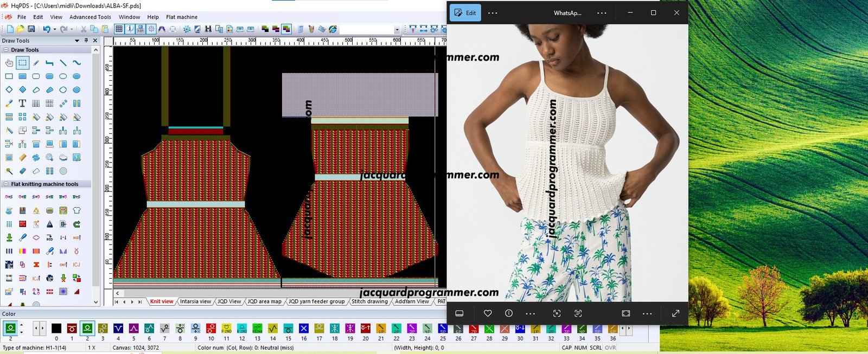
Task: Switch to the JQD area map tab
Action: 264,301
